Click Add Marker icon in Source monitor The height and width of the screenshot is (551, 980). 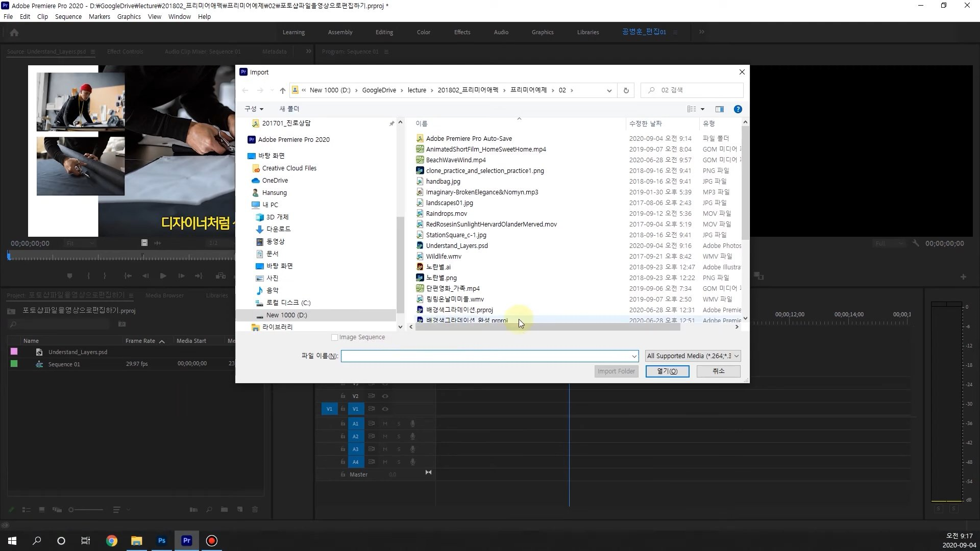pos(69,276)
